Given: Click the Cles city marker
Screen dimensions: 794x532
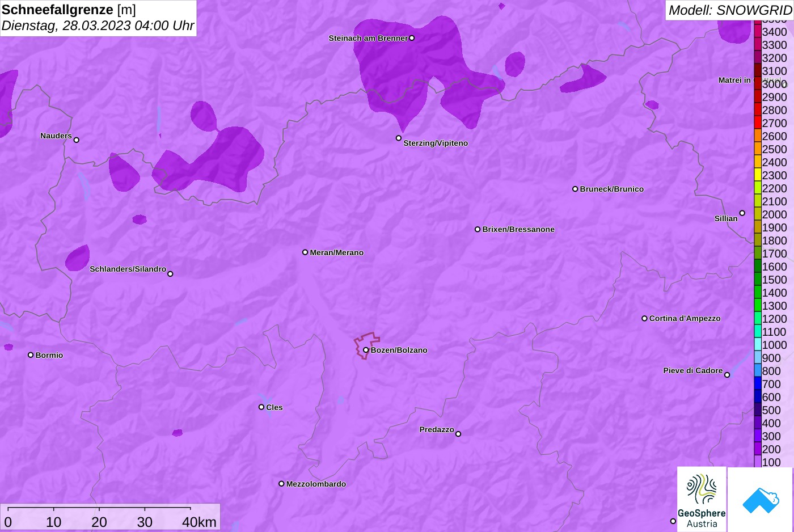Looking at the screenshot, I should (261, 407).
